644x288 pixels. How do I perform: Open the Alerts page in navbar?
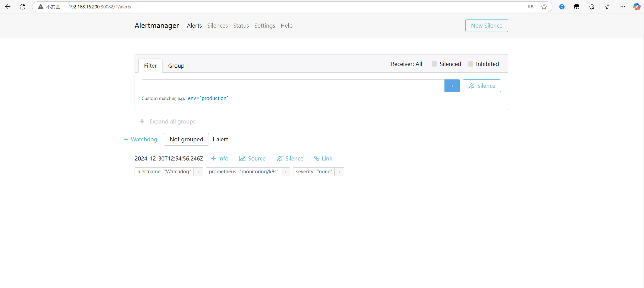194,26
